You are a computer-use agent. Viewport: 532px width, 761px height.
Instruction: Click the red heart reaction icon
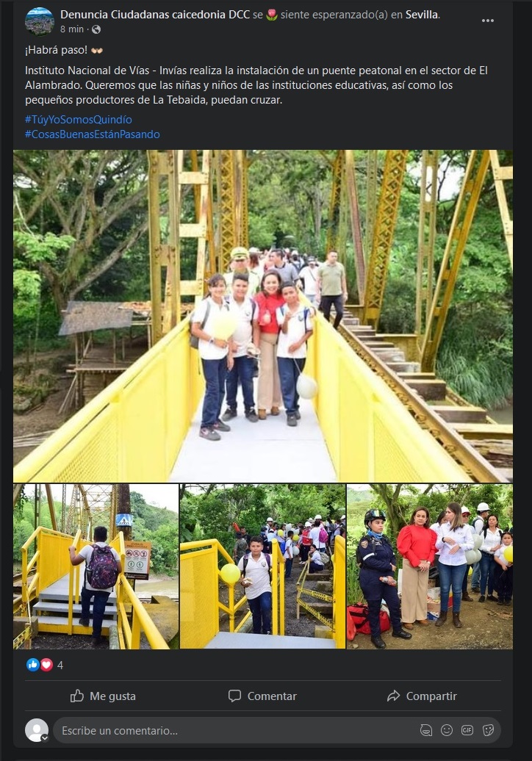[46, 665]
